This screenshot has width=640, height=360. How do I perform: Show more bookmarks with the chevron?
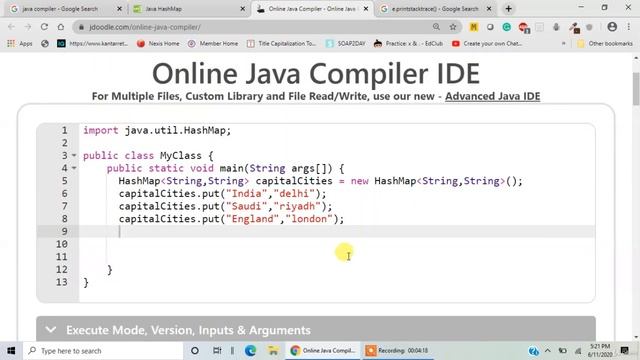click(564, 43)
